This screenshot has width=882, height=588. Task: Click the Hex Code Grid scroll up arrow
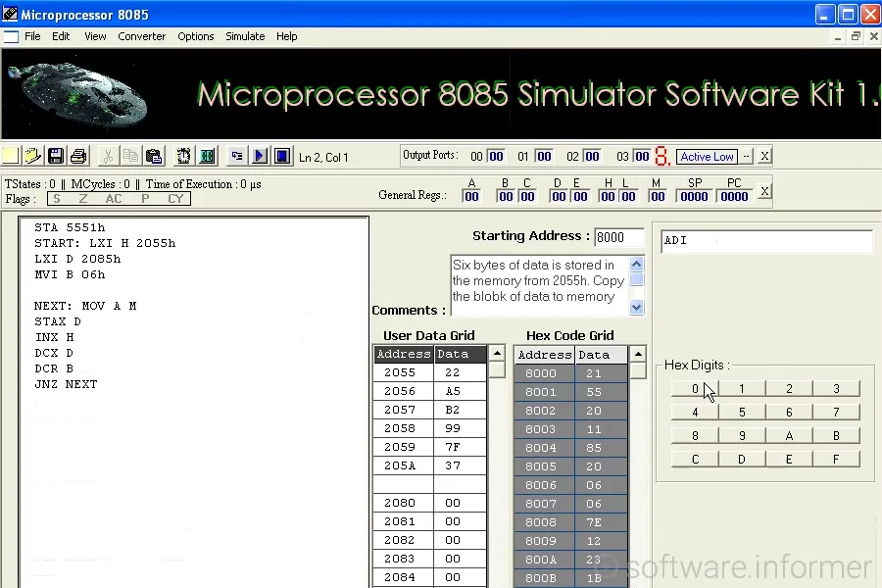coord(638,354)
